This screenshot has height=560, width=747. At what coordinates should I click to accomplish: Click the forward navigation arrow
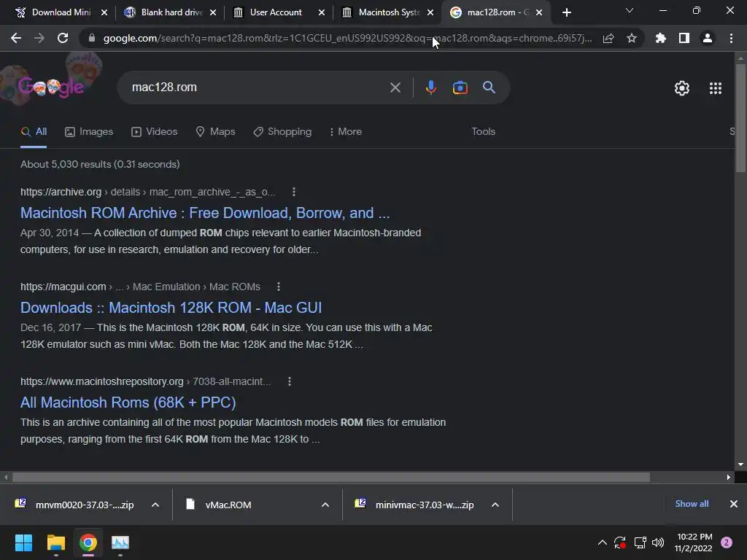point(39,38)
